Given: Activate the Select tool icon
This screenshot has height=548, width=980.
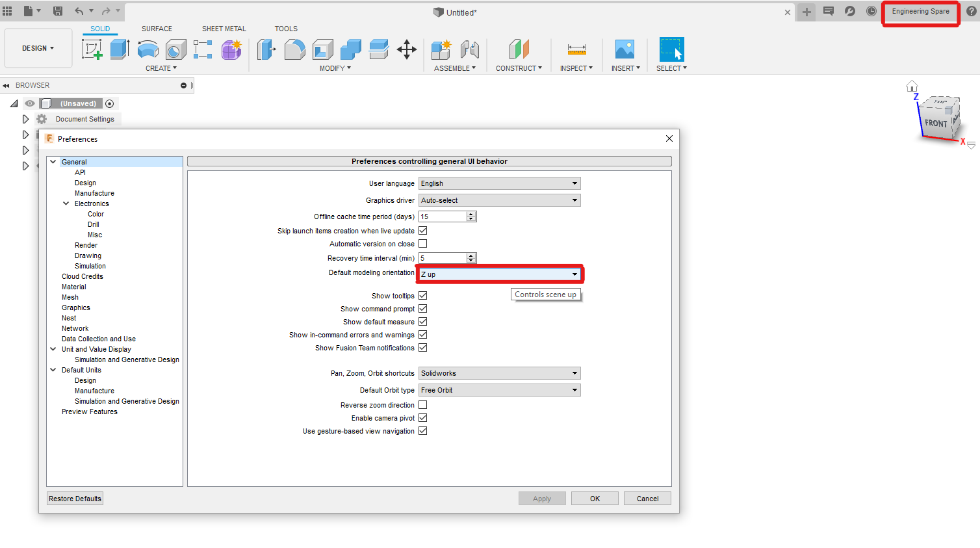Looking at the screenshot, I should tap(671, 49).
